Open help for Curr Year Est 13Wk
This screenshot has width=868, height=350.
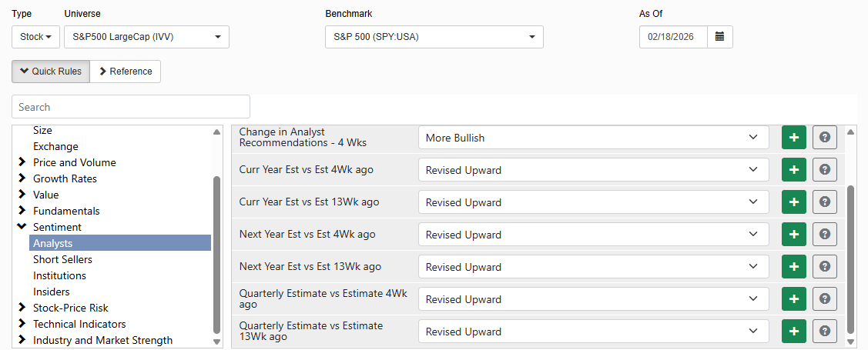(x=825, y=202)
